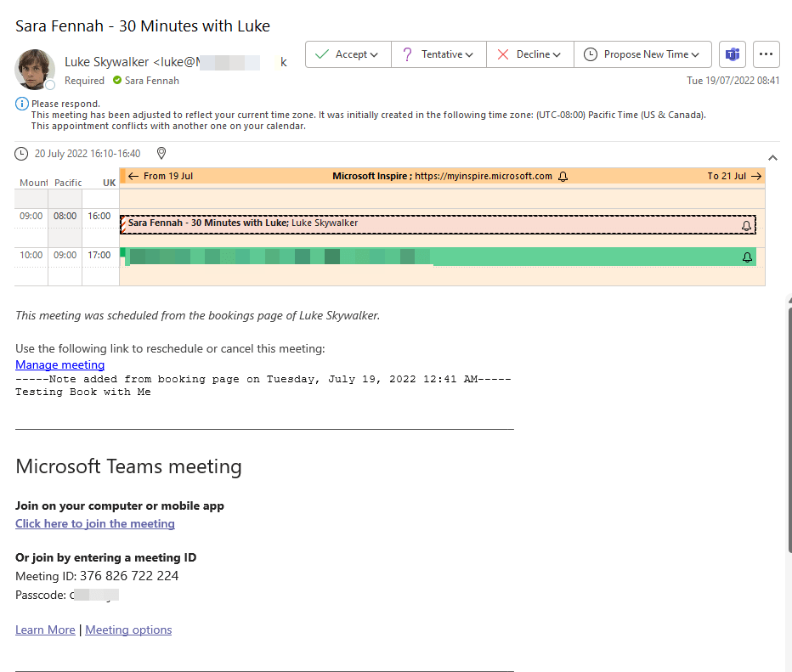792x672 pixels.
Task: Expand the Tentative response dropdown
Action: point(469,54)
